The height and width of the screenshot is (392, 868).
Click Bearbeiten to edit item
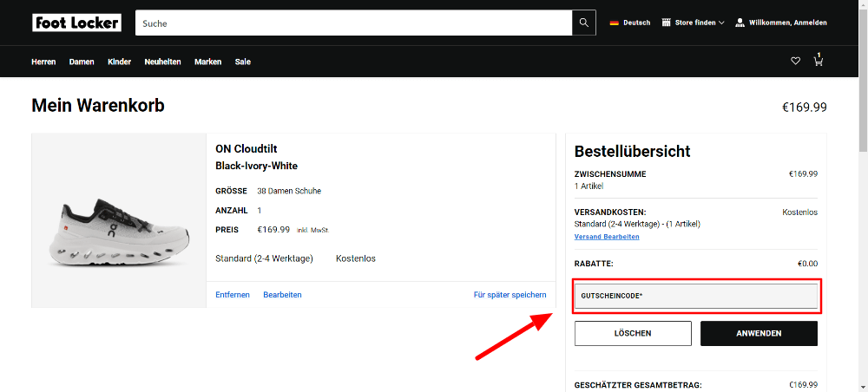pos(282,295)
